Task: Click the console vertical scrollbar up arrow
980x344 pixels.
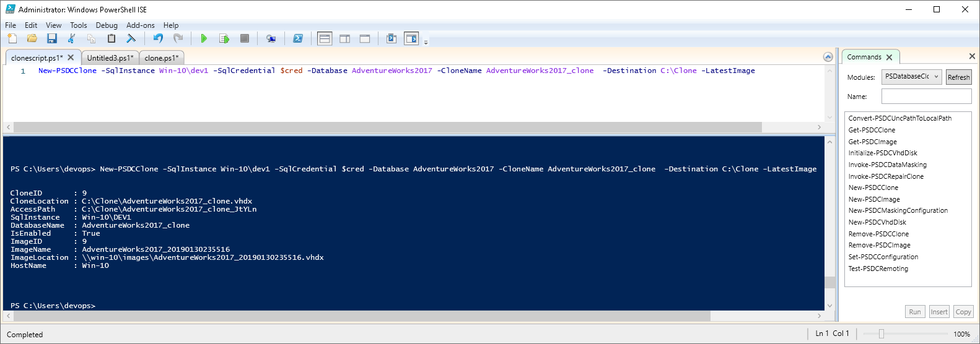Action: (830, 142)
